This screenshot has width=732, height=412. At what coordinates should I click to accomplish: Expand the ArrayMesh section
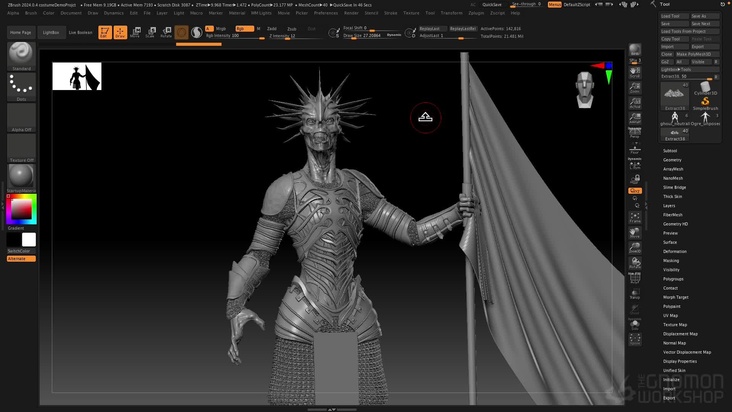[673, 169]
